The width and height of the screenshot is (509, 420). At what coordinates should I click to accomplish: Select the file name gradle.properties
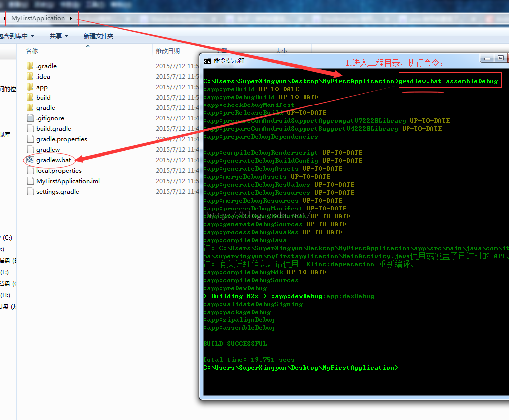[62, 139]
